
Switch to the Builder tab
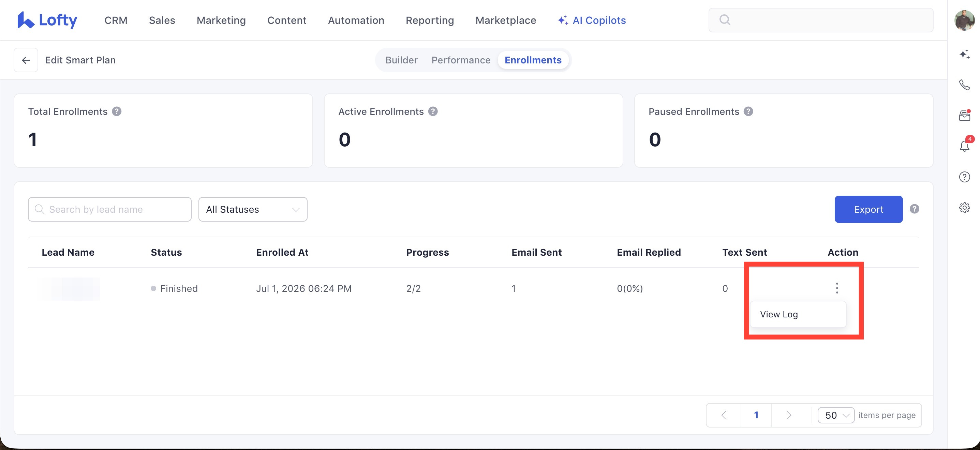point(401,60)
